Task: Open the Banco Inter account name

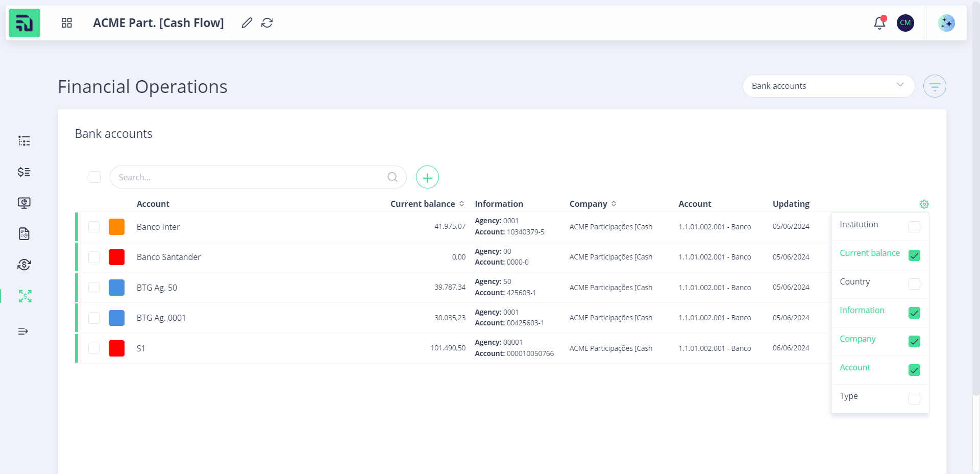Action: pos(158,227)
